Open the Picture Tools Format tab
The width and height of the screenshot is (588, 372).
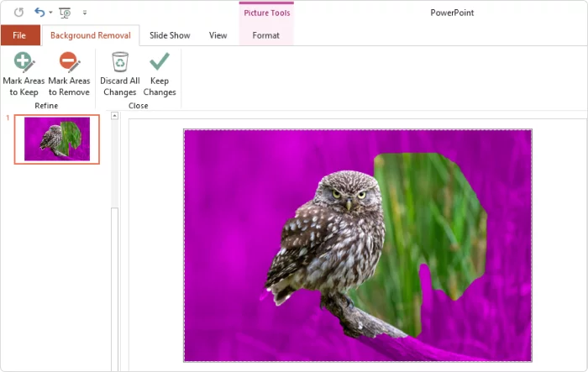pyautogui.click(x=266, y=35)
